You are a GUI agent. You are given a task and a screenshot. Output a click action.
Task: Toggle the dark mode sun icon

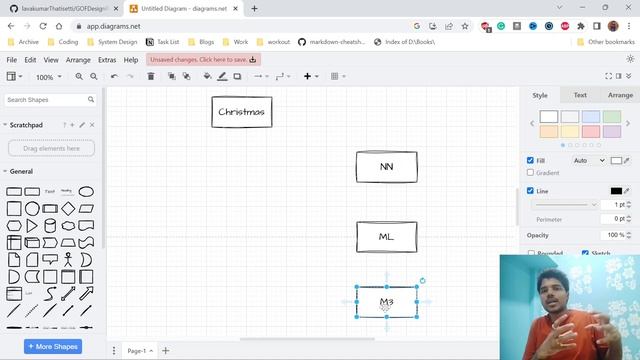pyautogui.click(x=630, y=59)
